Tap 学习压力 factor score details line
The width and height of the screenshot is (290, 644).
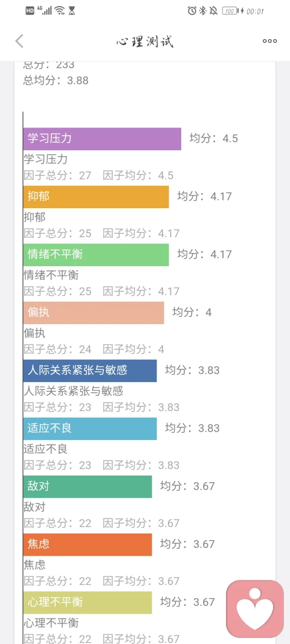click(98, 176)
